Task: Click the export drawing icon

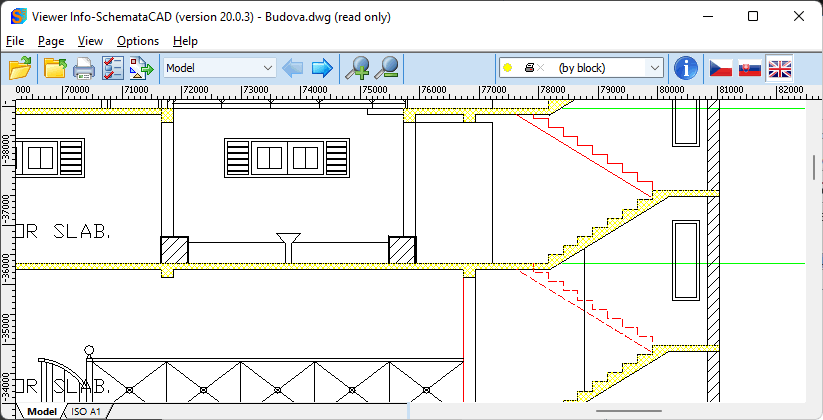Action: [141, 68]
